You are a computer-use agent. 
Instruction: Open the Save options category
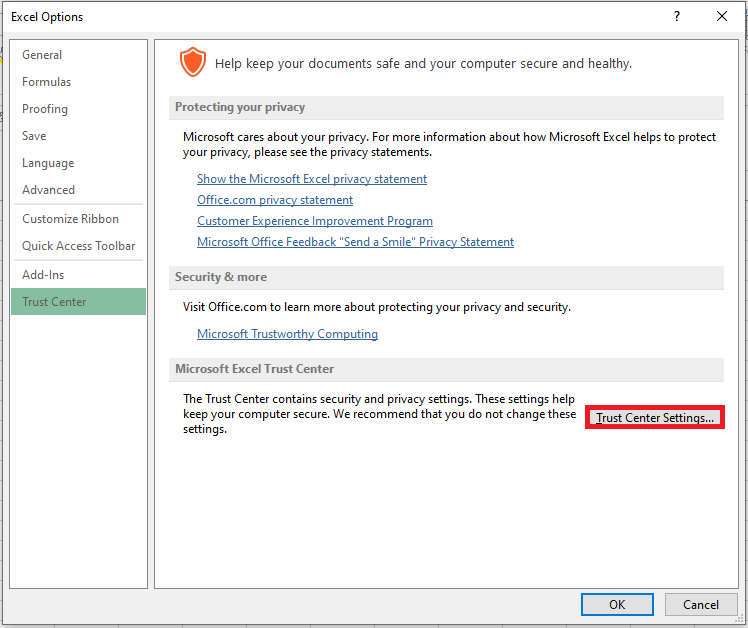click(78, 136)
